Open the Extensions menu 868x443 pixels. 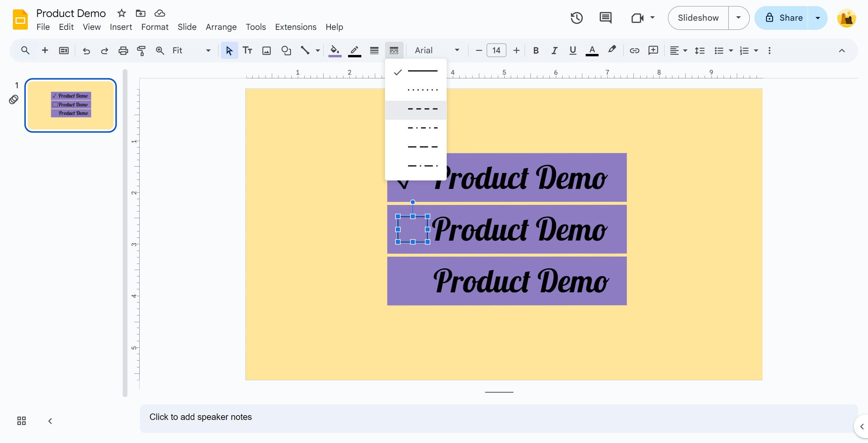(296, 27)
